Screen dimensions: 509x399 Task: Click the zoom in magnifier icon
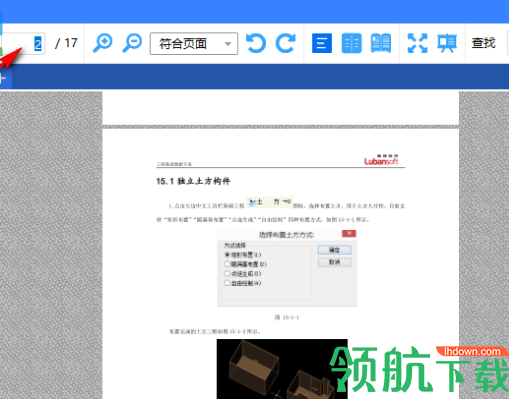point(103,43)
